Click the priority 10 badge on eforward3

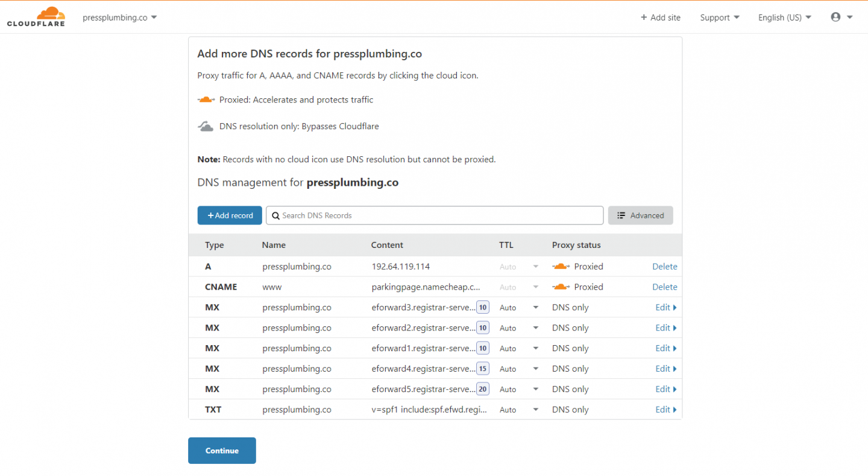click(x=483, y=307)
